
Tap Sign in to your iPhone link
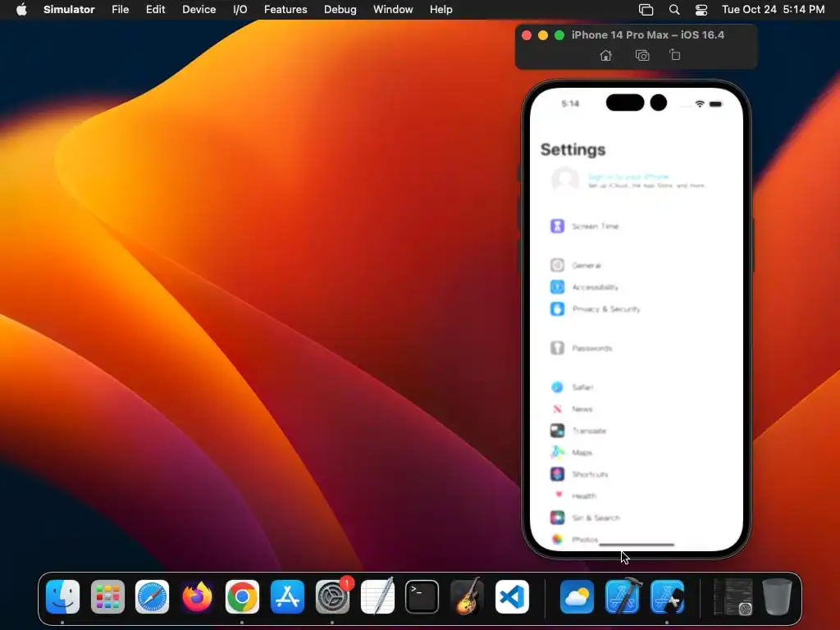click(628, 176)
